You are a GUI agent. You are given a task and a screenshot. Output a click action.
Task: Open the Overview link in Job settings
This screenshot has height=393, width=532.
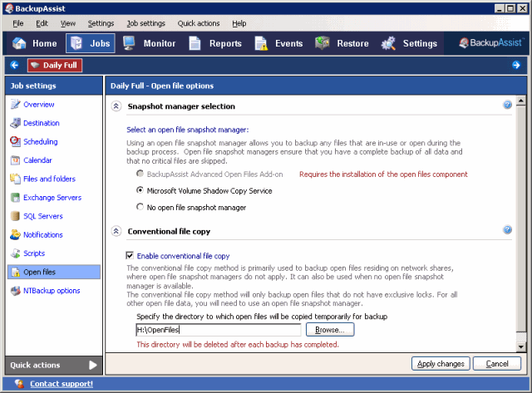[x=39, y=105]
